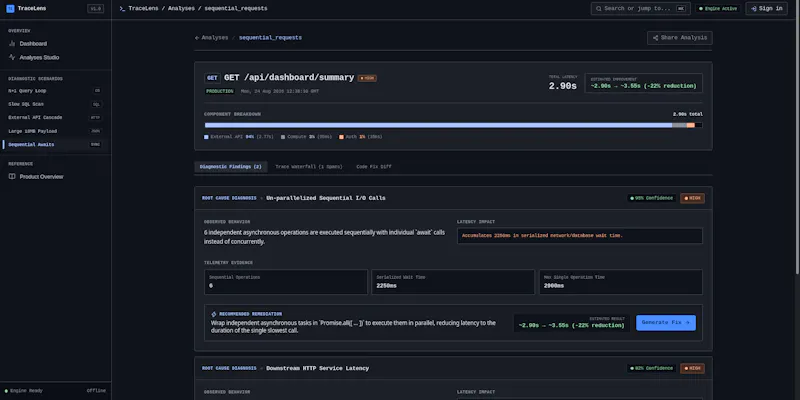This screenshot has height=400, width=800.
Task: Click TraceLens in top breadcrumb
Action: [143, 9]
